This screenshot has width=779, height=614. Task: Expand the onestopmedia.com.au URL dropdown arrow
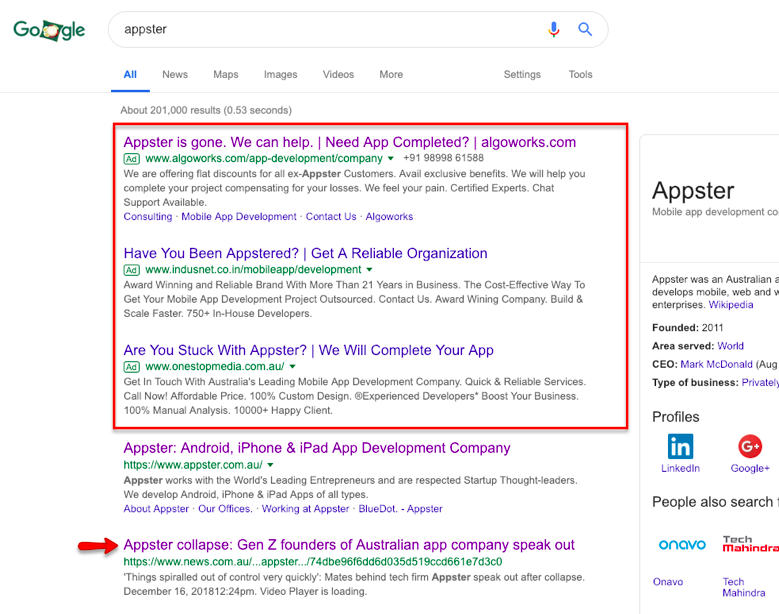coord(292,367)
